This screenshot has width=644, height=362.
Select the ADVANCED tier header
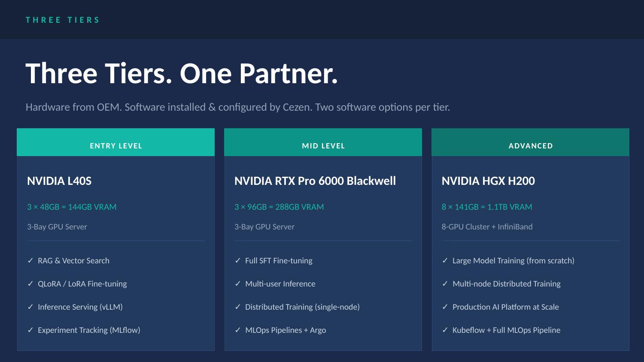coord(530,142)
